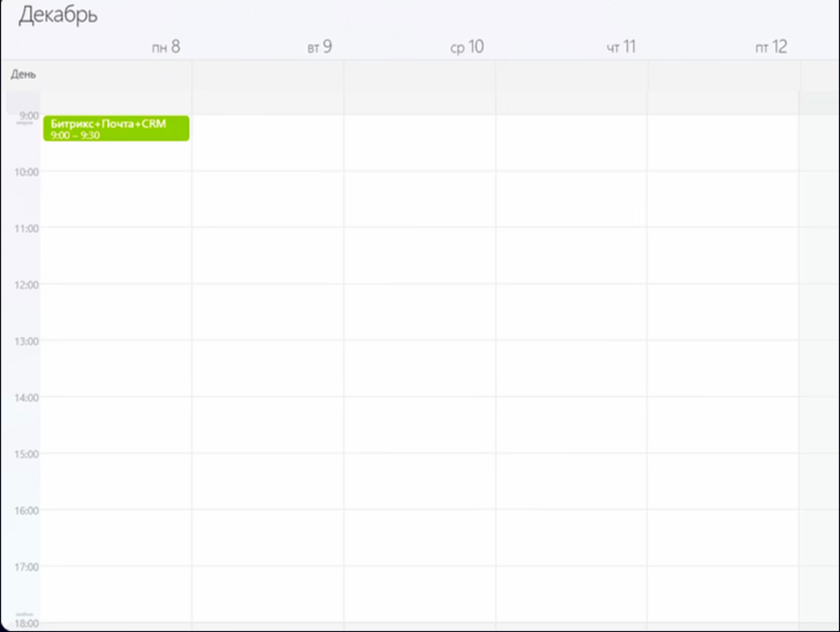Image resolution: width=840 pixels, height=632 pixels.
Task: Click the 11:00 time label
Action: (x=26, y=229)
